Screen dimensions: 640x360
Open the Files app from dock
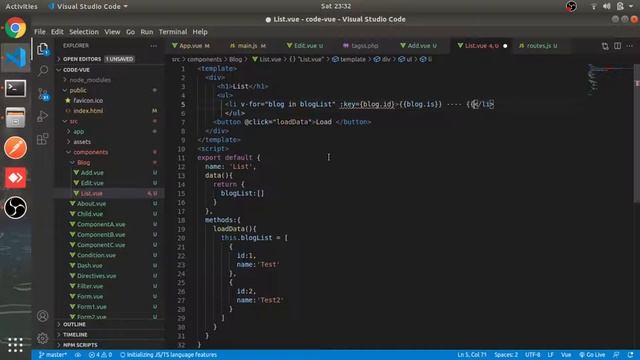[16, 118]
